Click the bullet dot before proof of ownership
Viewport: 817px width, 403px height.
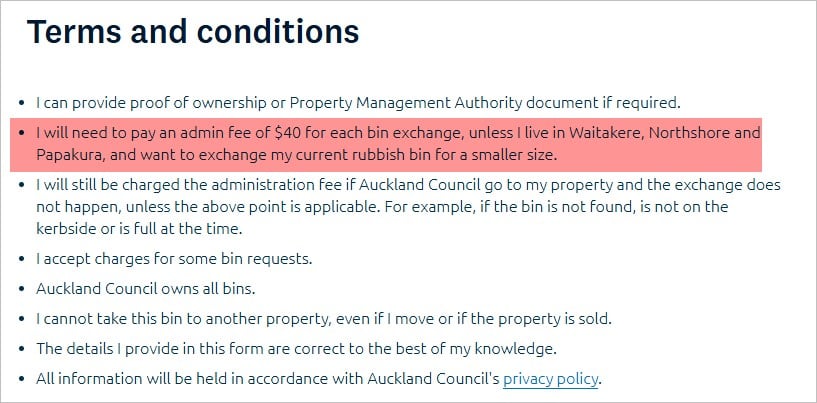click(21, 103)
